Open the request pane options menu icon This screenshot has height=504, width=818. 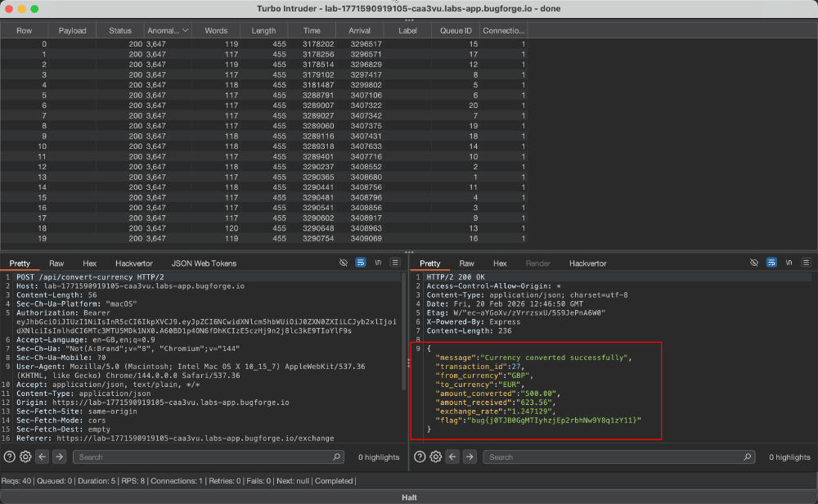pos(395,263)
